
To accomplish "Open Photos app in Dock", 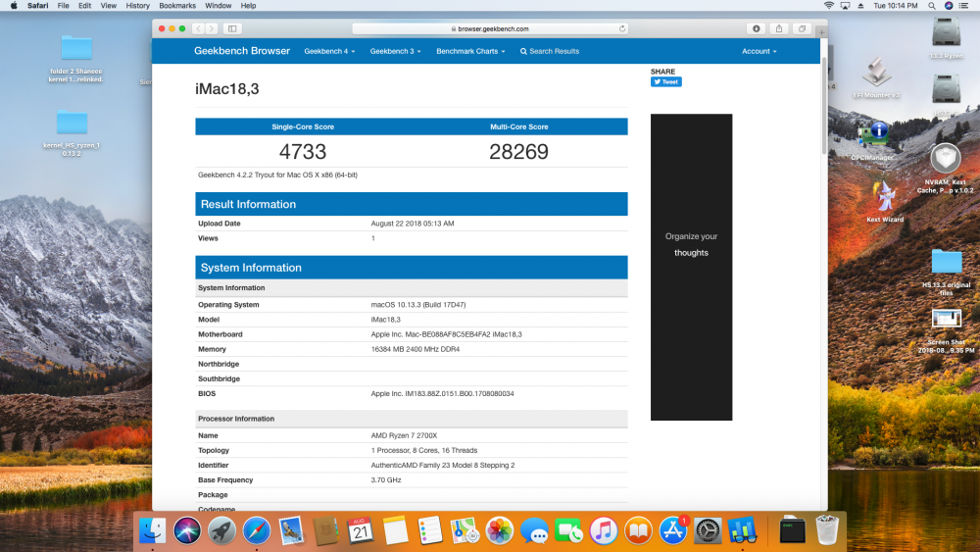I will (x=500, y=530).
